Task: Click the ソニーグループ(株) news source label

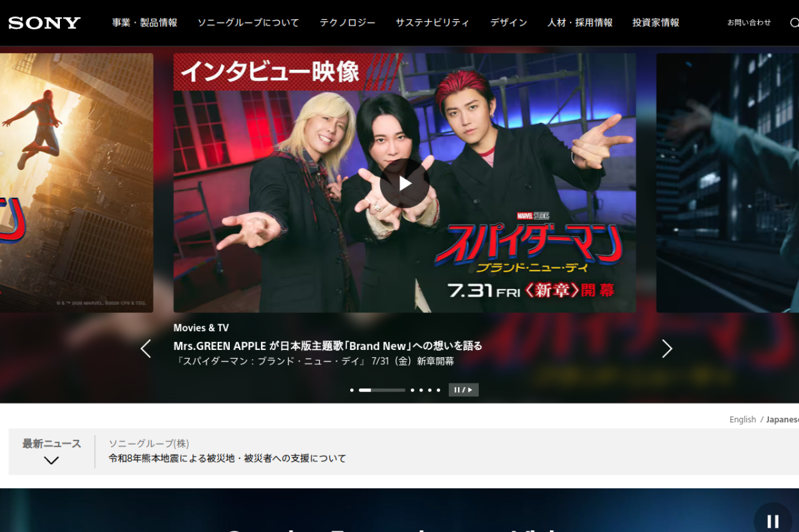Action: [149, 443]
